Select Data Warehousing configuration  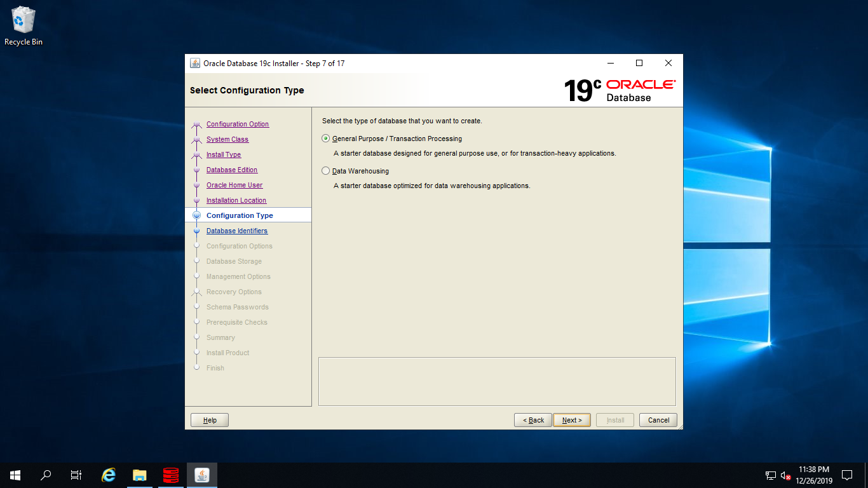coord(325,170)
